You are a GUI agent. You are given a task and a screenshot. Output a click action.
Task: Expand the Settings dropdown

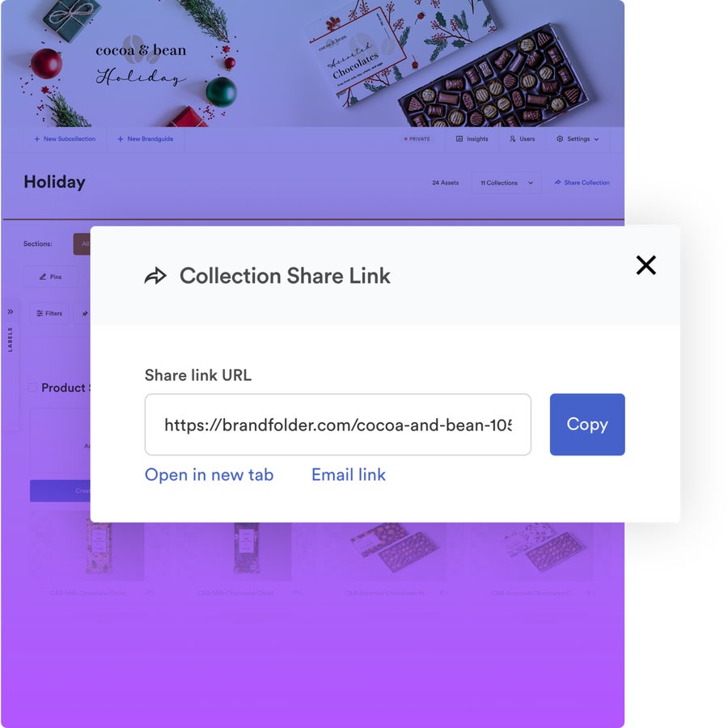pos(578,139)
